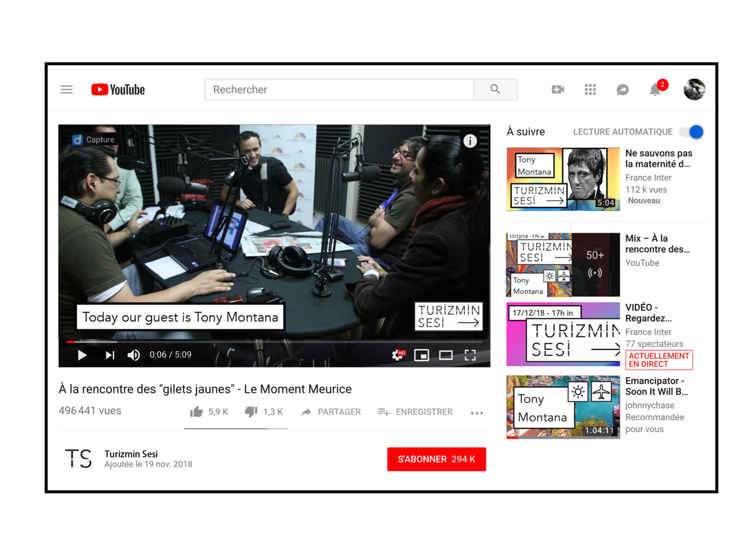The width and height of the screenshot is (752, 560).
Task: Click the Rechercher search field
Action: (339, 90)
